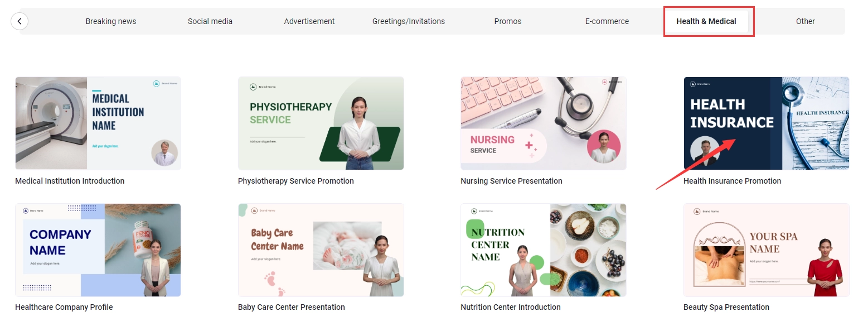The image size is (868, 321).
Task: Switch to the Breaking news tab
Action: [111, 21]
